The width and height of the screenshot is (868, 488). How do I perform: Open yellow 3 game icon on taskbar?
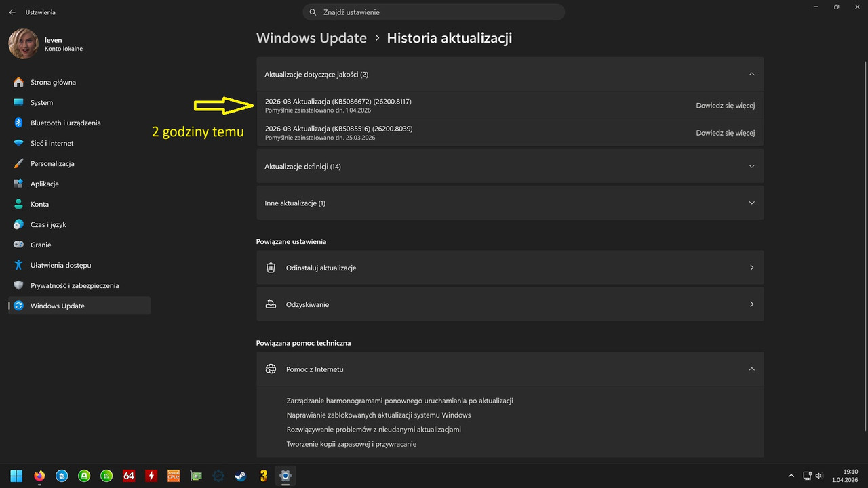263,476
